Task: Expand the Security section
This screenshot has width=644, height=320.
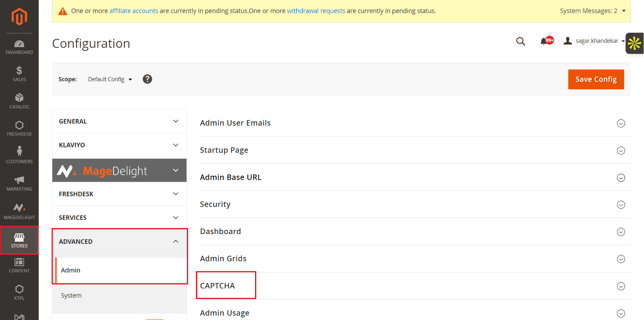Action: (x=415, y=204)
